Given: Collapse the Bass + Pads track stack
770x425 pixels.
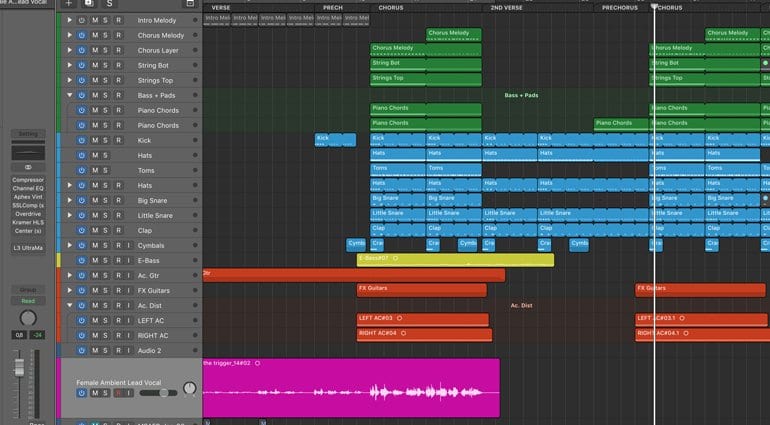Looking at the screenshot, I should 69,95.
